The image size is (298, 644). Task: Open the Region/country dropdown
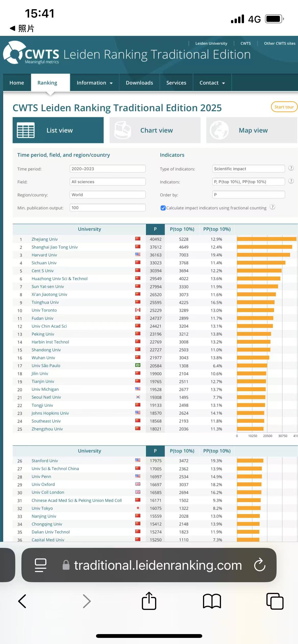107,195
